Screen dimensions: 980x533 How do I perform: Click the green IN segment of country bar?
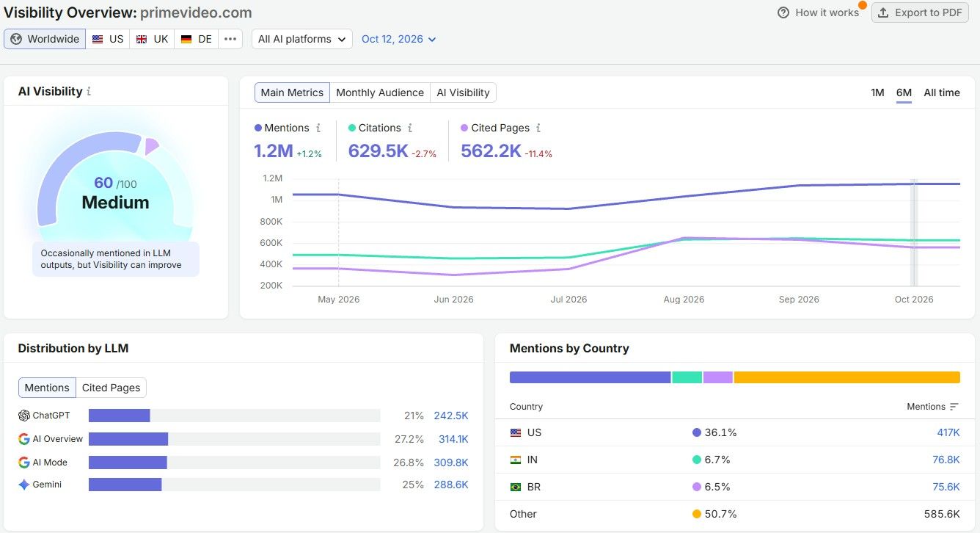687,377
